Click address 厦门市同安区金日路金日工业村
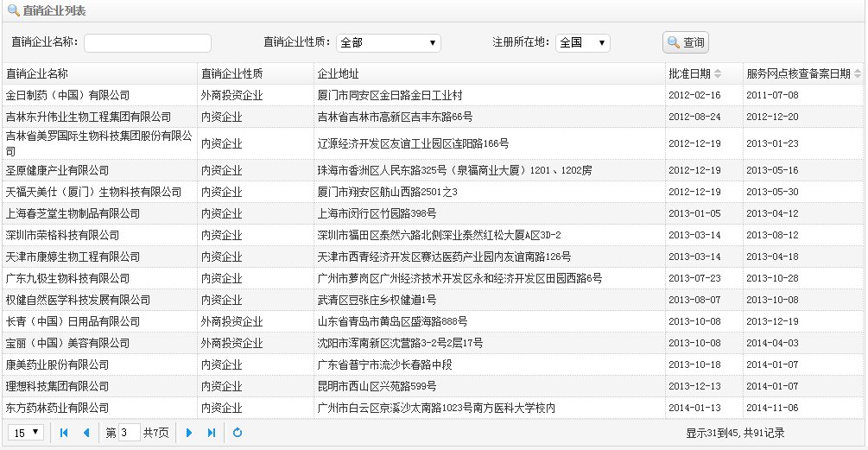The height and width of the screenshot is (450, 868). click(390, 95)
